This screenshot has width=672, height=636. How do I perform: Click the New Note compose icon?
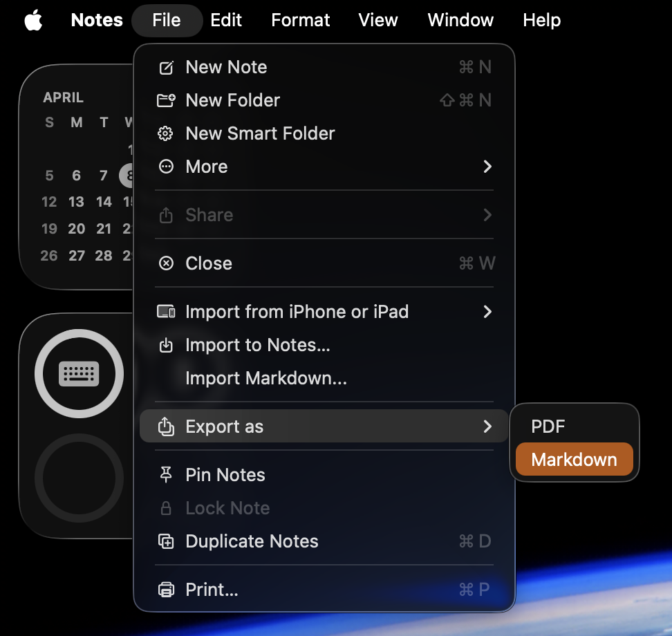pyautogui.click(x=166, y=68)
